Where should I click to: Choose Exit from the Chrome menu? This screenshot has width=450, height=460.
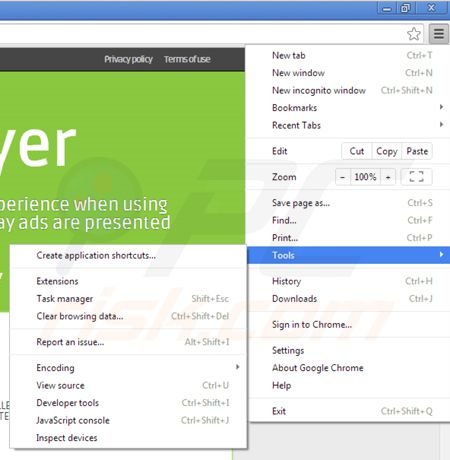(348, 411)
